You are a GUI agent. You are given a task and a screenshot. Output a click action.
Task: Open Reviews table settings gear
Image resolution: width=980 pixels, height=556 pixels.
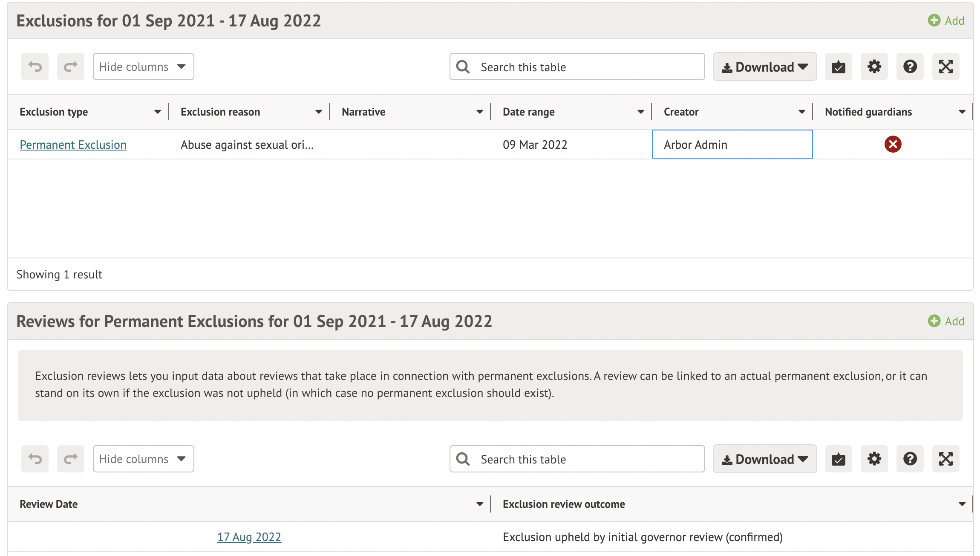[x=874, y=459]
